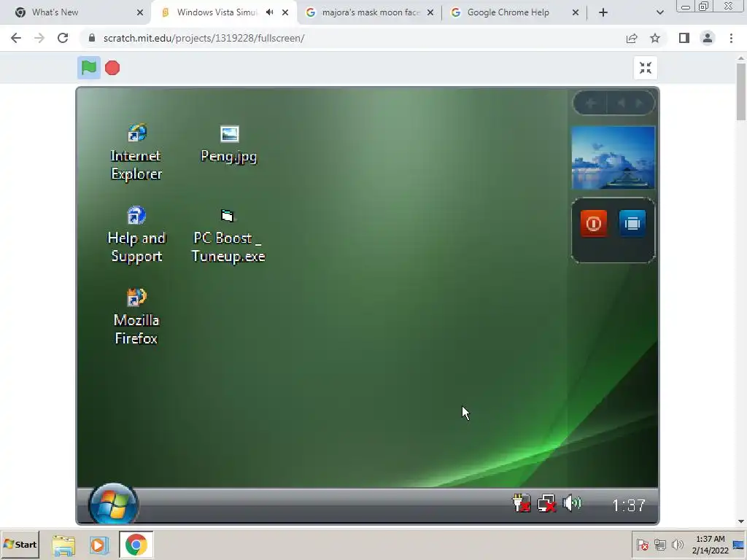
Task: Click the Vista Start orb
Action: [113, 505]
